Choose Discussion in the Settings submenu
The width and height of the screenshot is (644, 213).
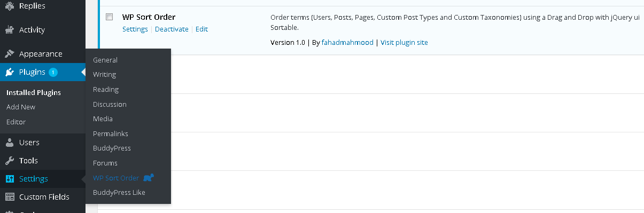tap(110, 104)
